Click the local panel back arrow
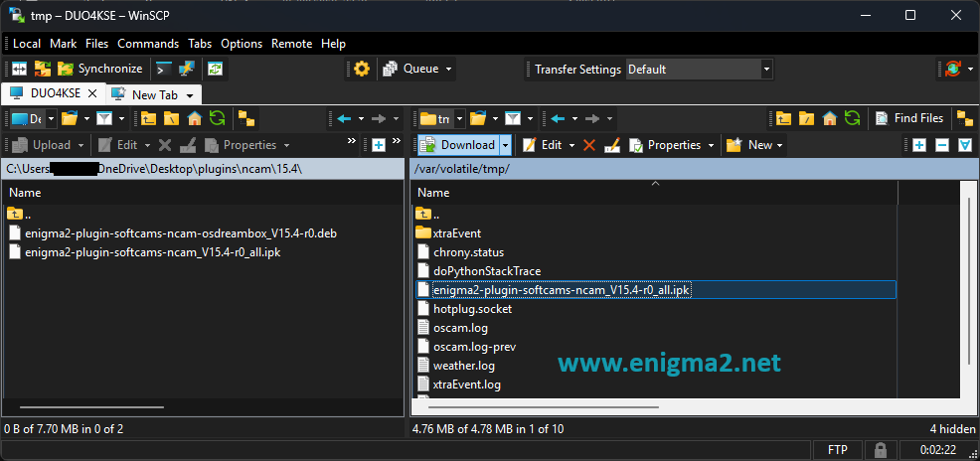The width and height of the screenshot is (980, 461). [x=344, y=118]
